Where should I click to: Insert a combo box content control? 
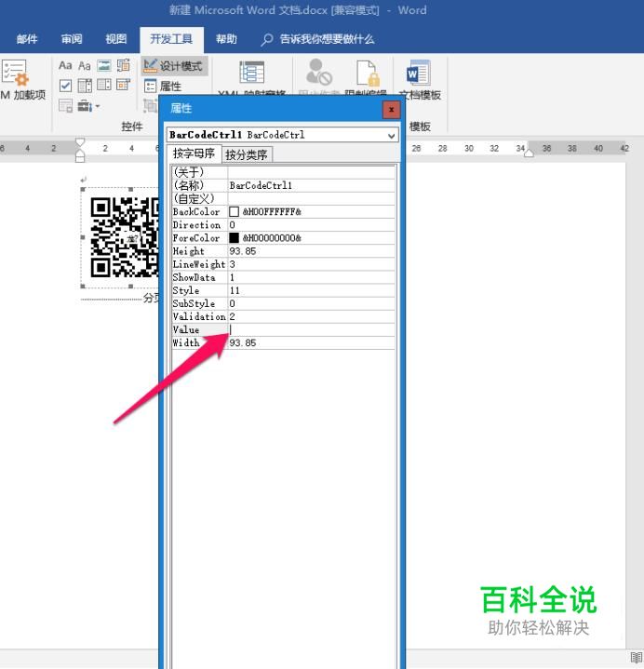[x=85, y=86]
